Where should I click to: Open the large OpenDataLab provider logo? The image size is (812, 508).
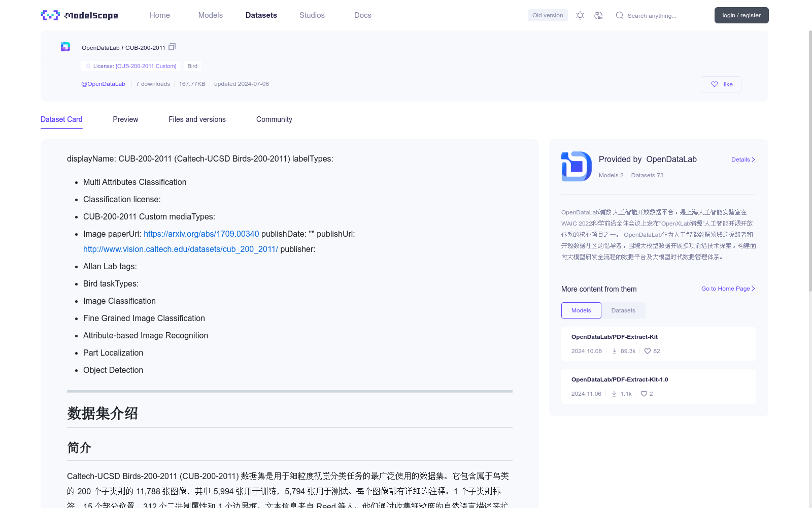tap(577, 166)
